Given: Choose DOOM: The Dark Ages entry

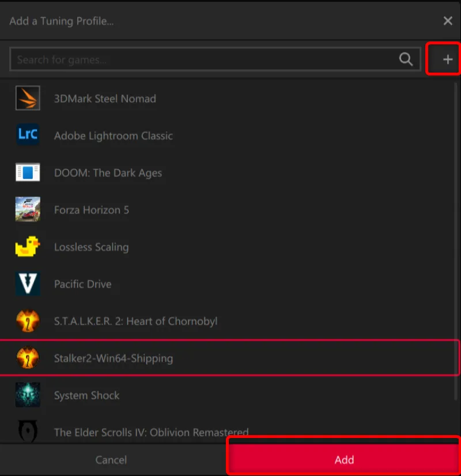Looking at the screenshot, I should coord(227,172).
